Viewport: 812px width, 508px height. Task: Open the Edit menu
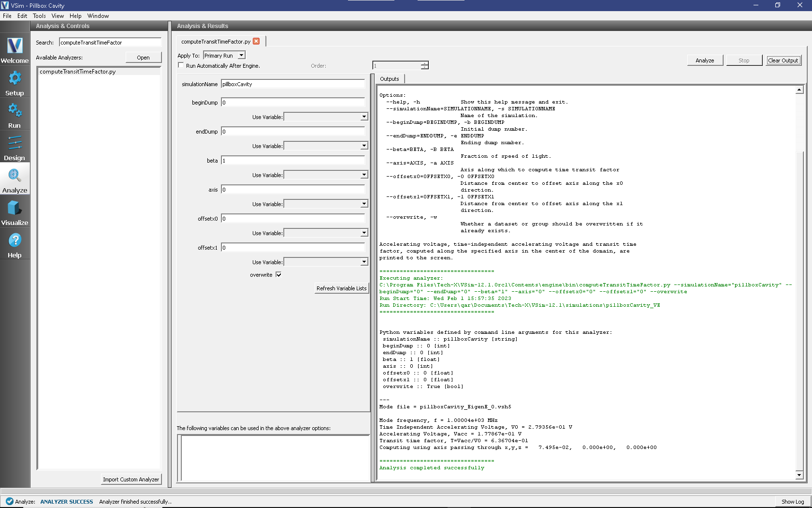click(22, 16)
